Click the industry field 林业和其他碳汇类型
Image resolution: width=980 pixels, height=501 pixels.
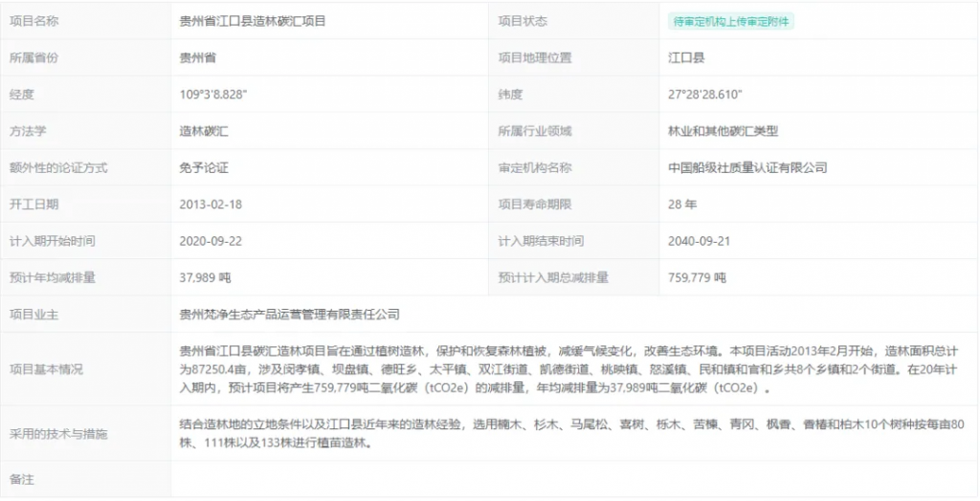[x=723, y=131]
